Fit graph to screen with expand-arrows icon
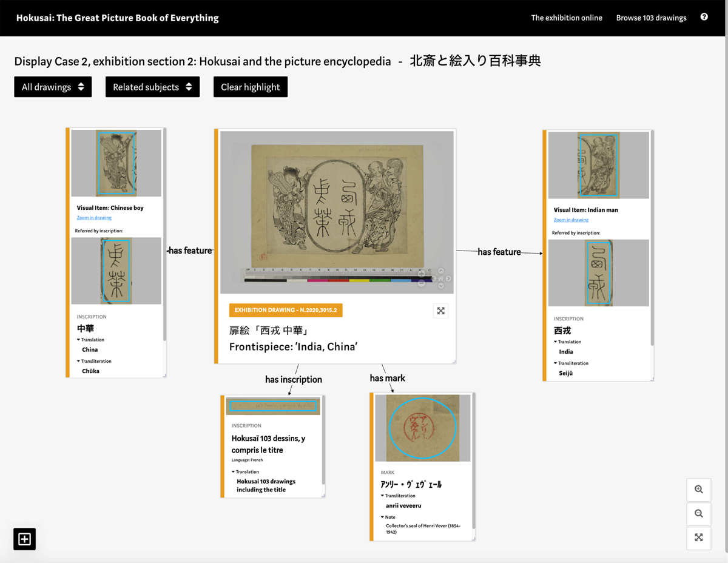Screen dimensions: 728x563 tap(699, 538)
